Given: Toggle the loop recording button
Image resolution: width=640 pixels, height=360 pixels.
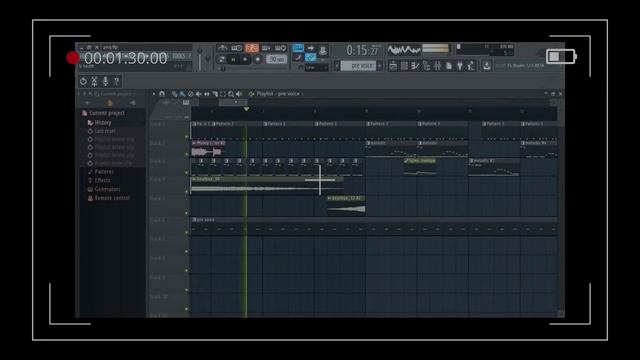Looking at the screenshot, I should click(280, 48).
